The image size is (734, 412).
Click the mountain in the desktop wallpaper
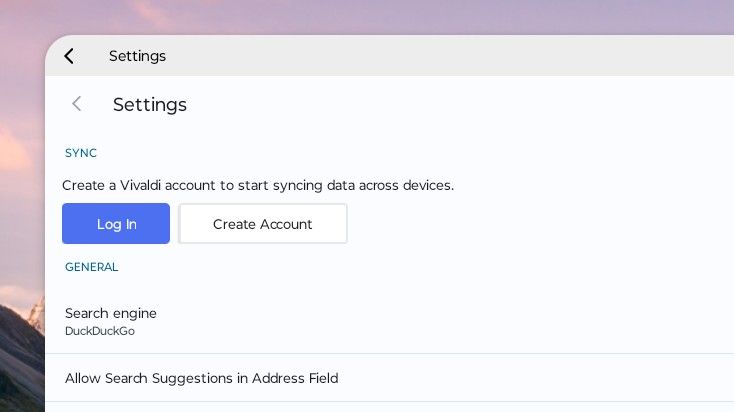[x=18, y=350]
